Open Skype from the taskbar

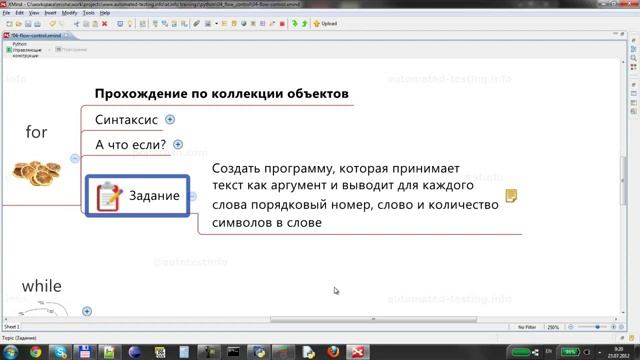[x=60, y=352]
